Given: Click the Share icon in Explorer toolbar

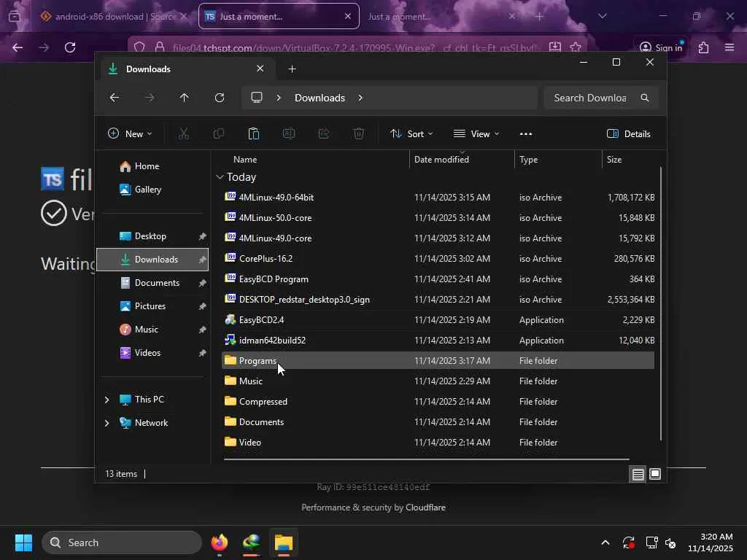Looking at the screenshot, I should point(324,134).
